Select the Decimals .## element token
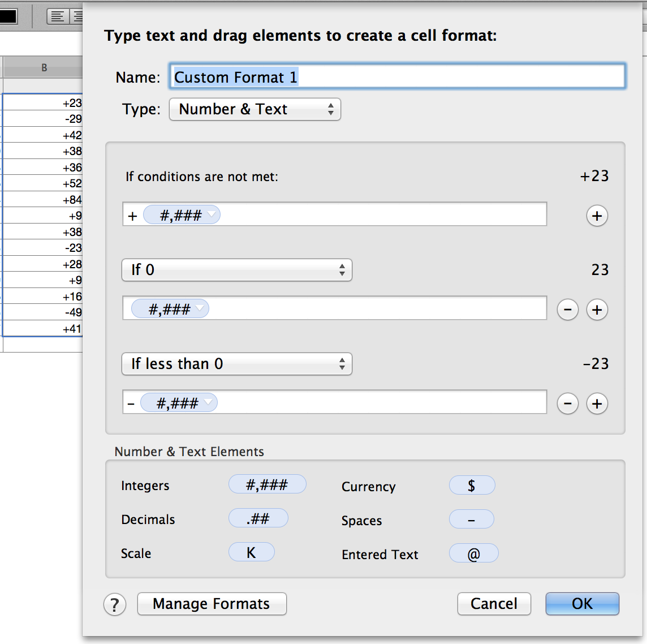Viewport: 647px width, 644px height. (x=258, y=518)
